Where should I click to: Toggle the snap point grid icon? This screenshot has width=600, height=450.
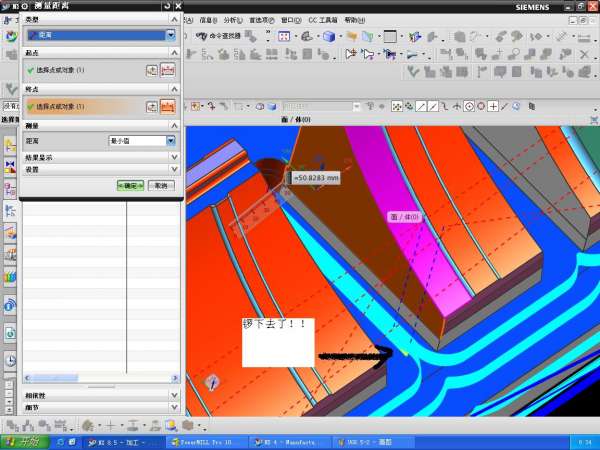tap(397, 106)
